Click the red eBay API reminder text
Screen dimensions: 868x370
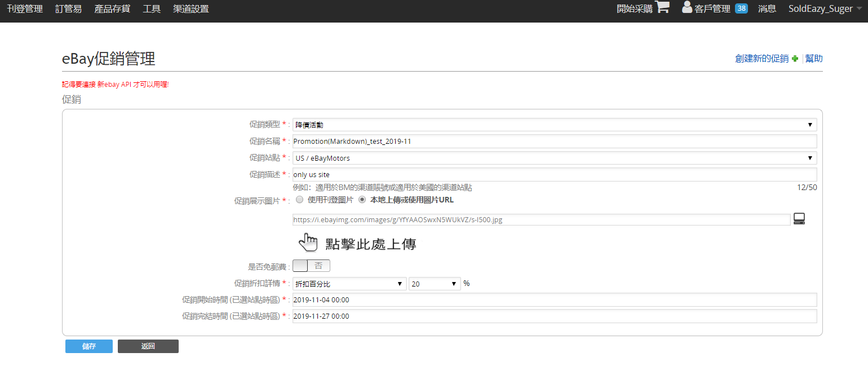(x=116, y=84)
